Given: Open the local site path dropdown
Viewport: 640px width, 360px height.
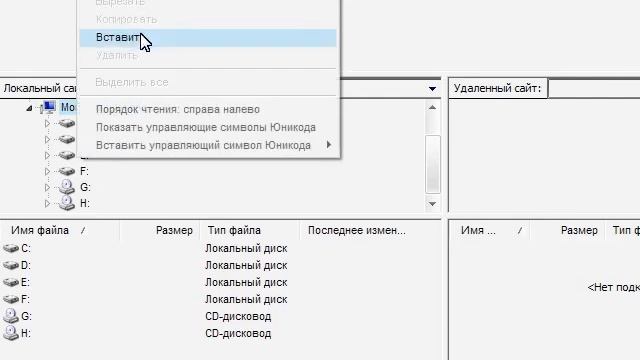Looking at the screenshot, I should point(432,89).
